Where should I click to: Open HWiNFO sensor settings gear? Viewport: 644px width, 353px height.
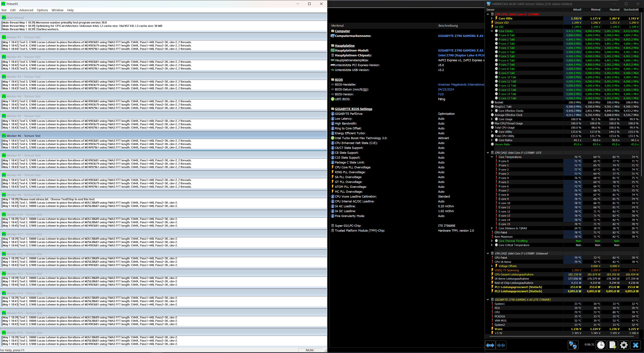coord(624,345)
